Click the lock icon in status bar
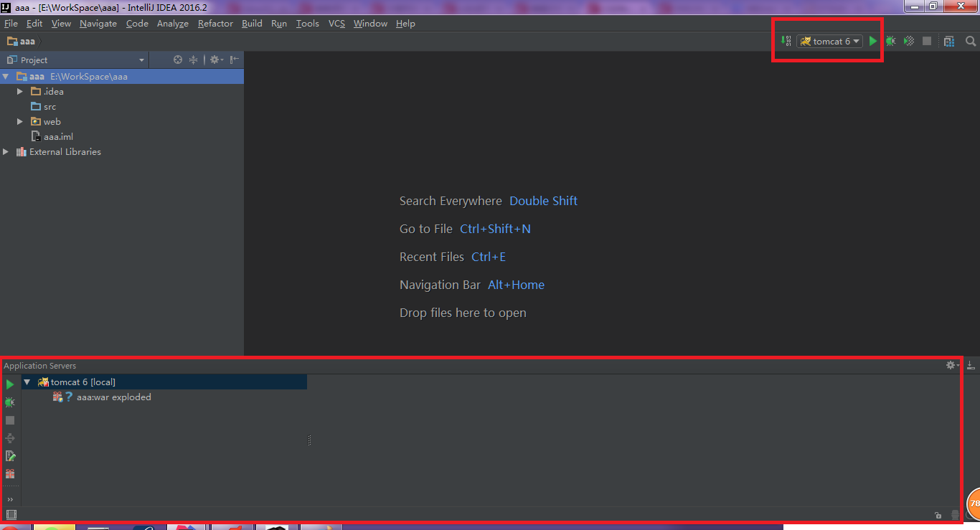 point(938,515)
